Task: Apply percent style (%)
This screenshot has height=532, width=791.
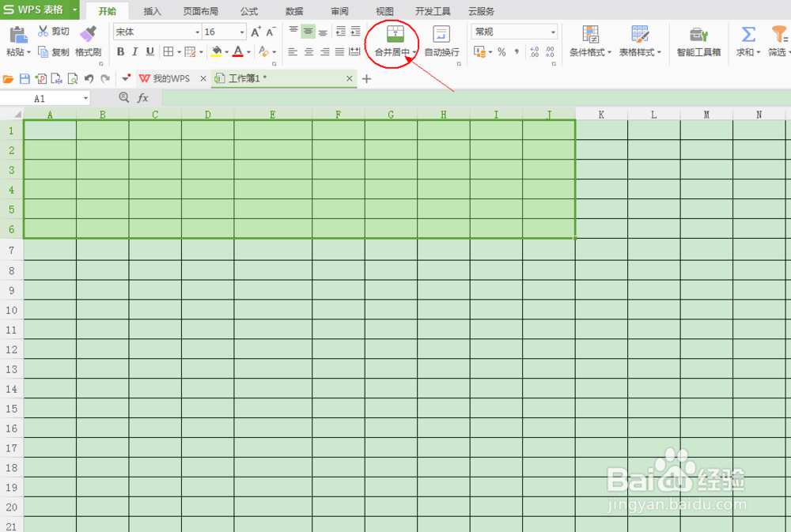Action: [501, 51]
